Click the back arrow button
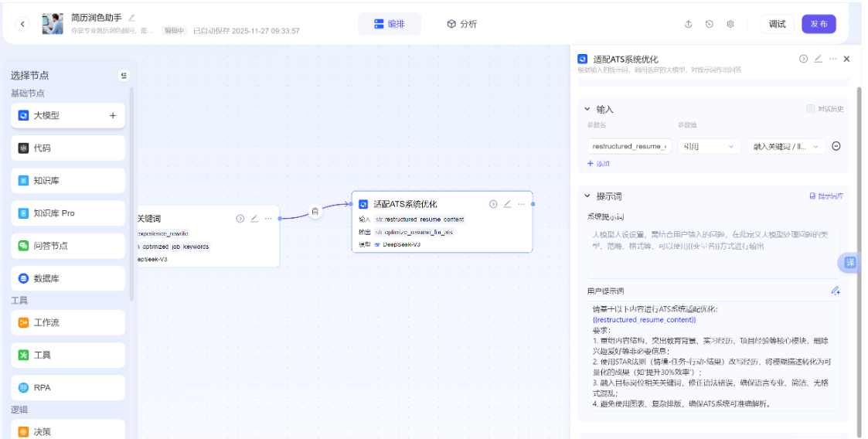Image resolution: width=868 pixels, height=439 pixels. (22, 24)
